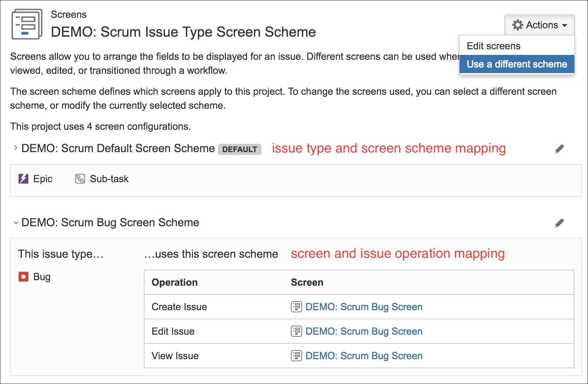Click the Bug issue type icon
588x384 pixels.
click(23, 277)
